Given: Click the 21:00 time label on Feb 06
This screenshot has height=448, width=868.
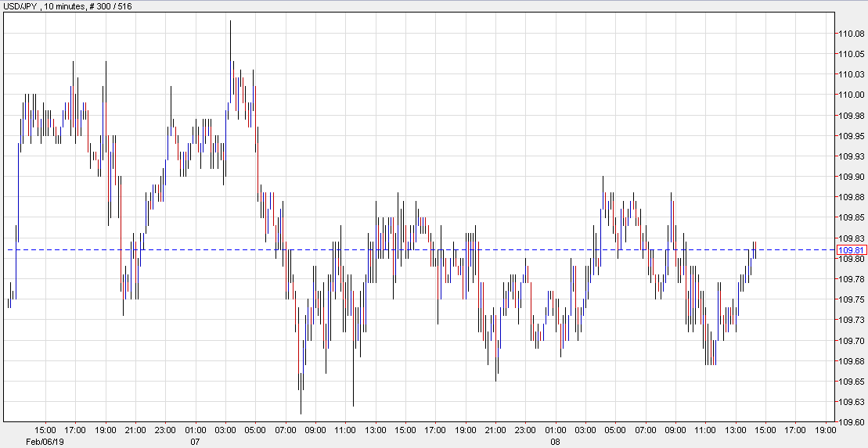Looking at the screenshot, I should pyautogui.click(x=135, y=430).
